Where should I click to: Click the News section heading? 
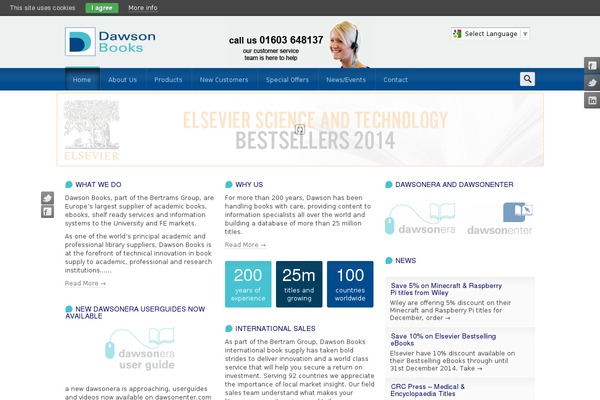click(x=405, y=261)
